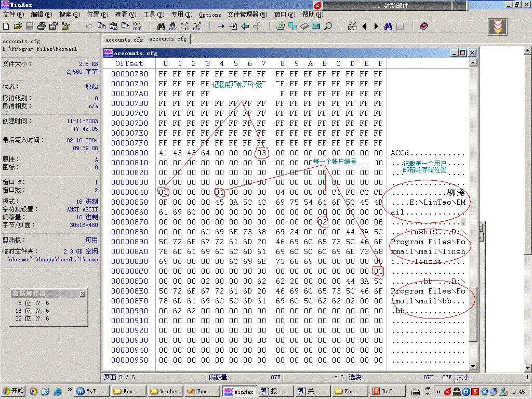Open a file via folder toolbar icon
Screen dimensions: 532x399
click(18, 26)
